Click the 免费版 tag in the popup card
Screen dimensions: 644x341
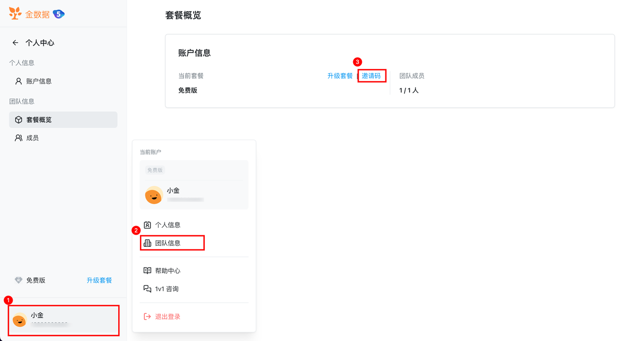(x=155, y=170)
